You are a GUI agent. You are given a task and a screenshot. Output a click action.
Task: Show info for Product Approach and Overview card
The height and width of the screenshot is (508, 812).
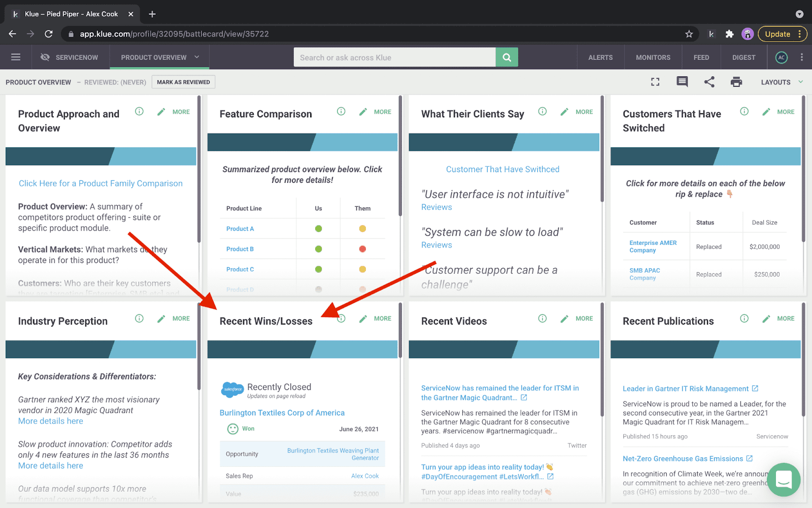pos(139,111)
